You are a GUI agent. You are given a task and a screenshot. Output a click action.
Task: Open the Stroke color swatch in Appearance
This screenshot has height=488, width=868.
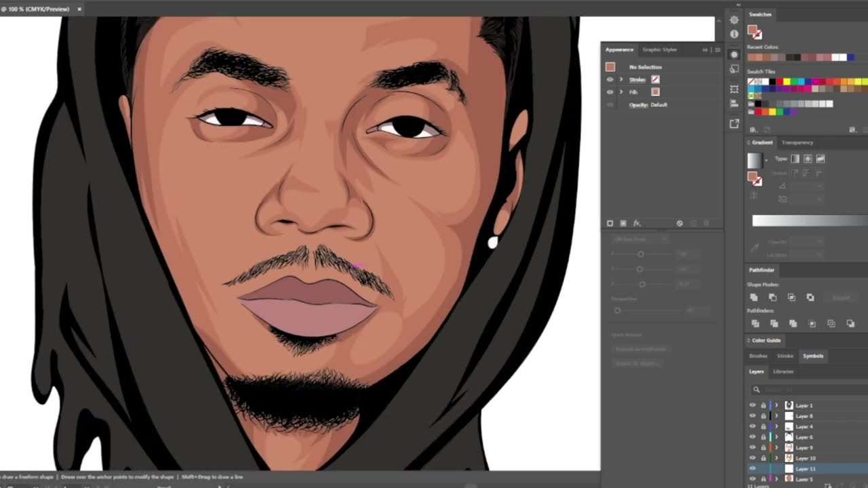[655, 79]
